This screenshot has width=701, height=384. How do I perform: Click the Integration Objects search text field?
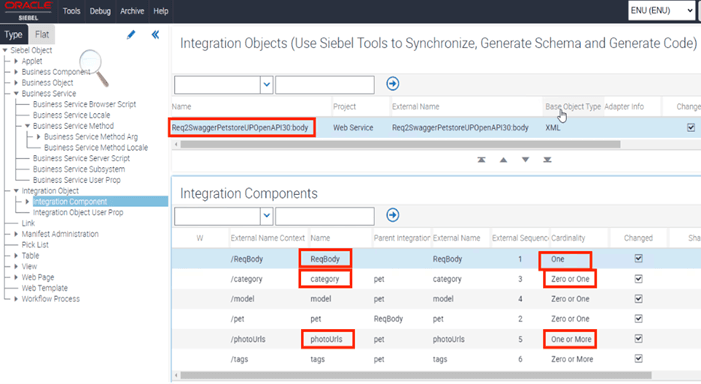[x=325, y=85]
